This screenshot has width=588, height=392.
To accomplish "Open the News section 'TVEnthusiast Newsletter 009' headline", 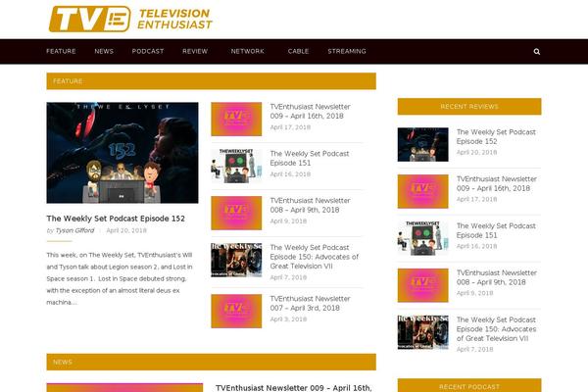I will click(x=294, y=388).
